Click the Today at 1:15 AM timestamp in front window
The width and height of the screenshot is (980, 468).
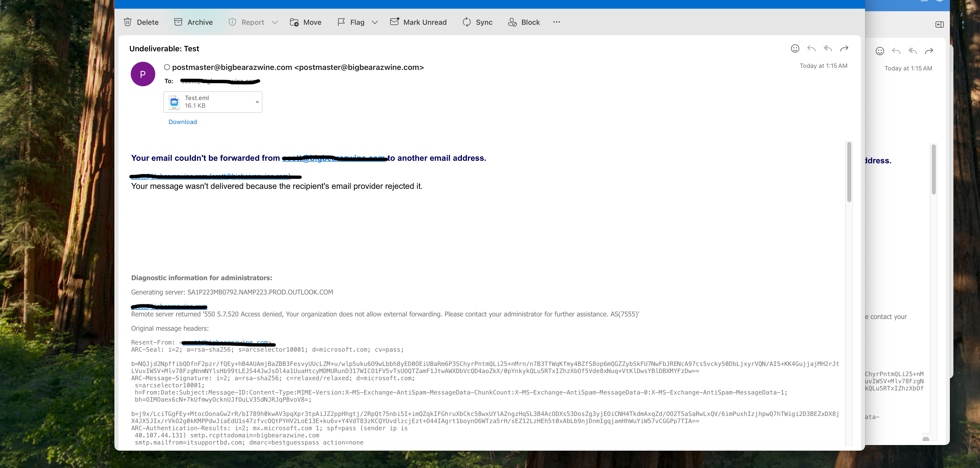click(x=824, y=66)
